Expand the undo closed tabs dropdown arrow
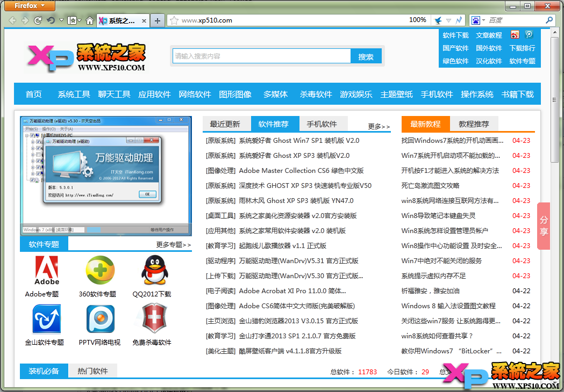 (x=61, y=20)
